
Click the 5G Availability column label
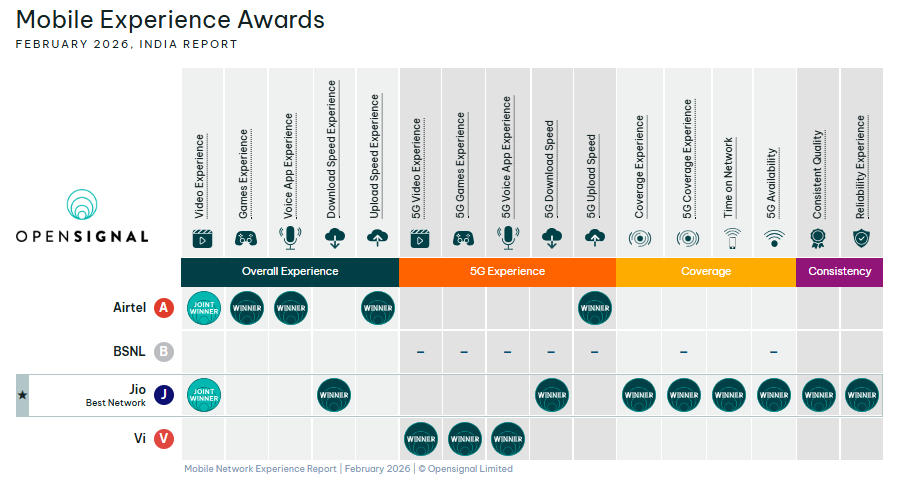pos(771,183)
